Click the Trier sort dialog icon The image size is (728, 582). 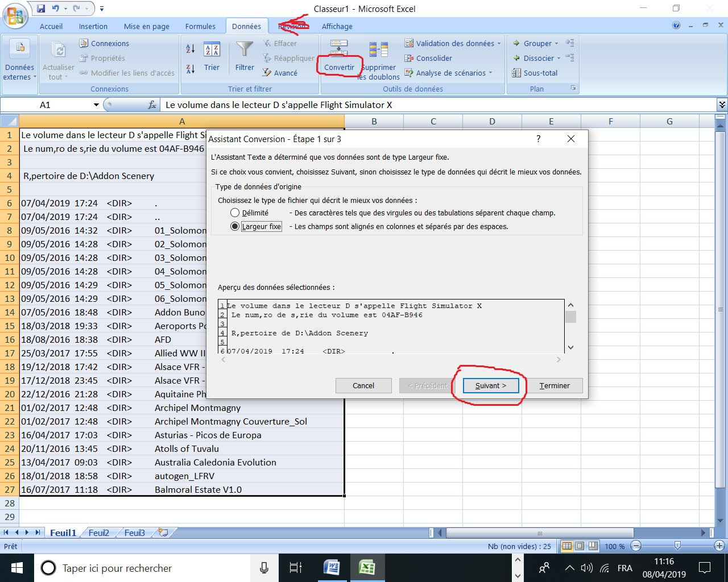click(x=212, y=50)
